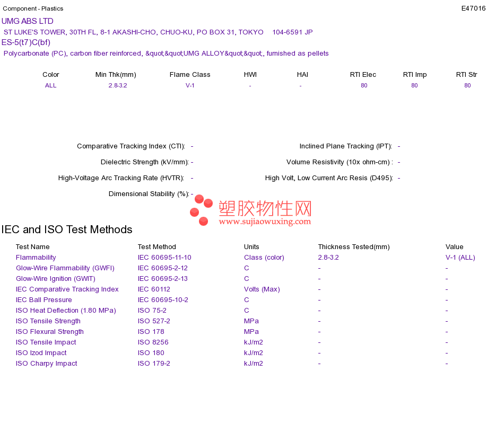This screenshot has height=424, width=504.
Task: Click the Test Name column header
Action: [x=33, y=246]
